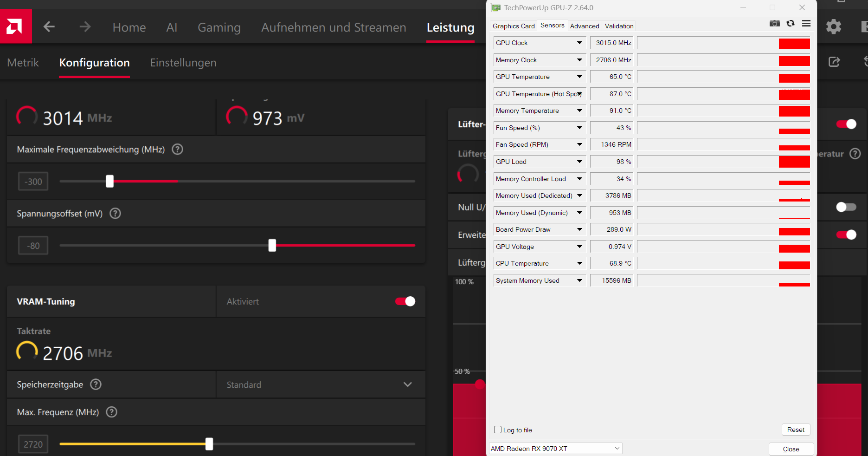Click the AMD logo icon
Viewport: 868px width, 456px height.
pos(16,26)
